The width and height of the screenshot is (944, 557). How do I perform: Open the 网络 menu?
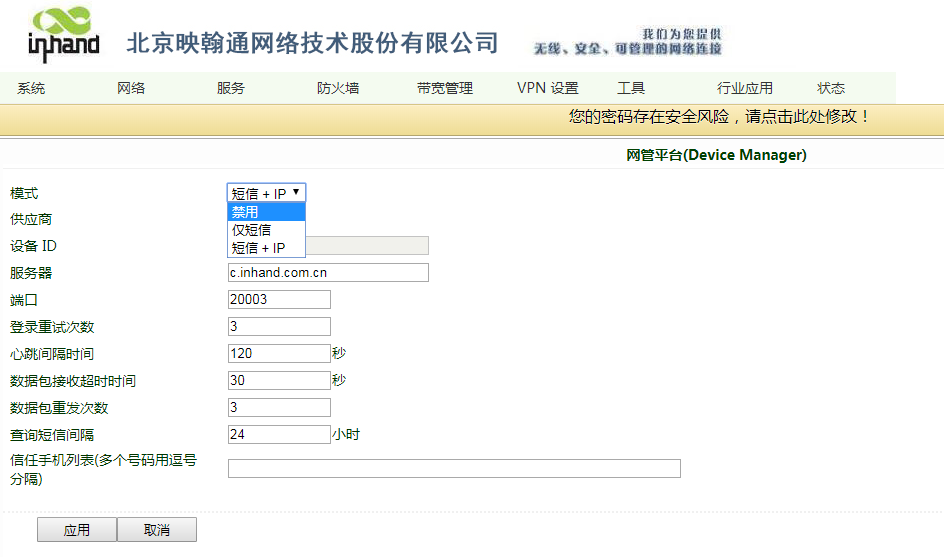click(131, 88)
